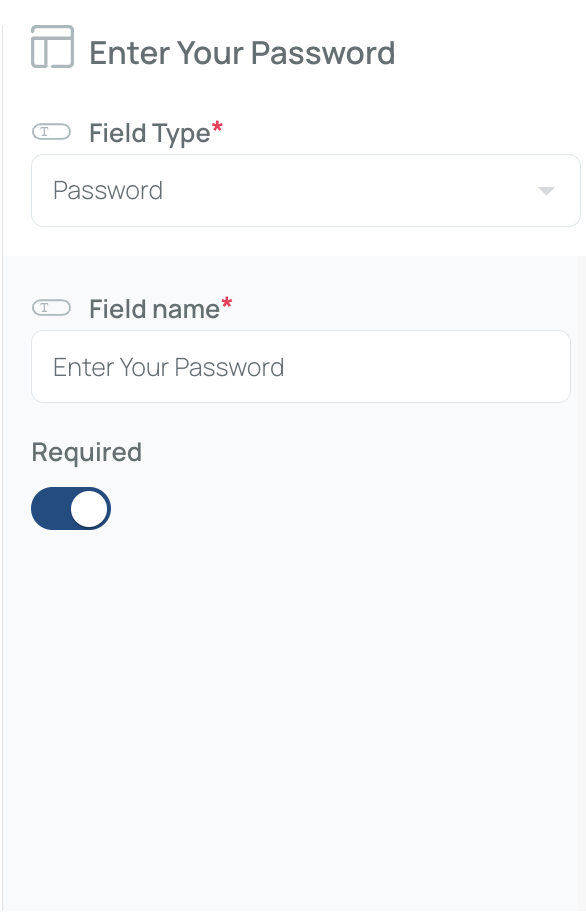Click the white knob of the Required switch
Screen dimensions: 586x912
click(89, 508)
